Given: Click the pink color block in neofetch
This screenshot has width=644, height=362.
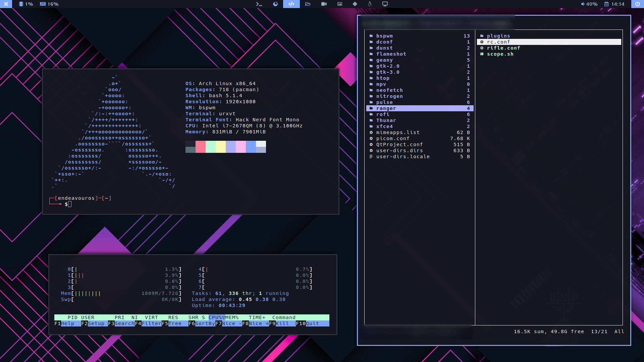Looking at the screenshot, I should [201, 147].
